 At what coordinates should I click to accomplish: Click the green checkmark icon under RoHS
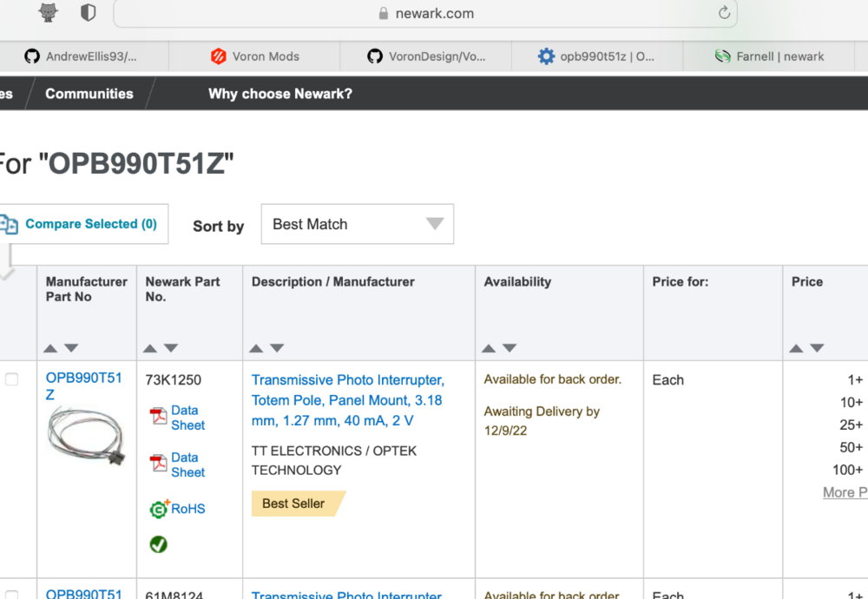pos(158,544)
